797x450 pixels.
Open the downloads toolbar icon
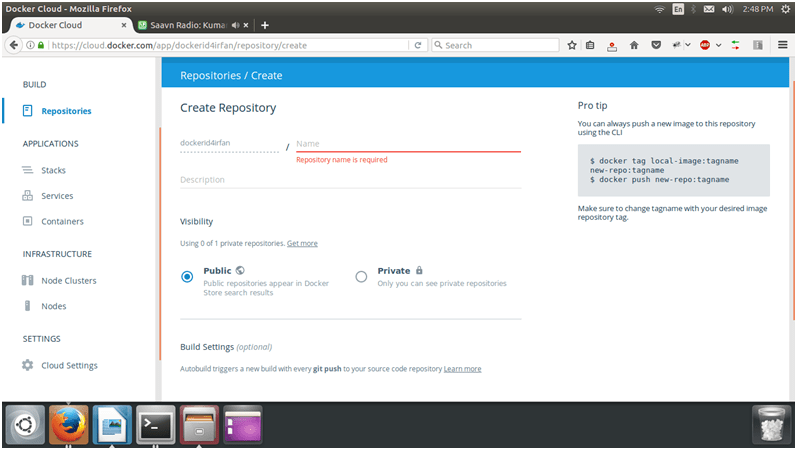pos(612,46)
